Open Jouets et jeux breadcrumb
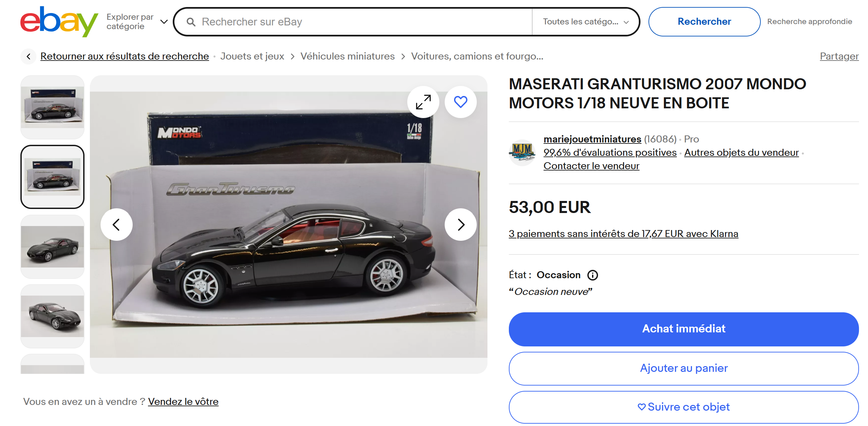This screenshot has width=868, height=426. (x=252, y=56)
